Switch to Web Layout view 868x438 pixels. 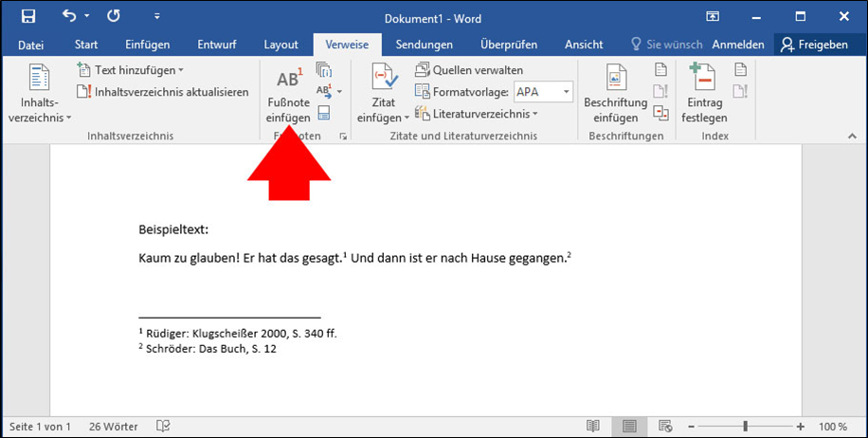click(665, 427)
